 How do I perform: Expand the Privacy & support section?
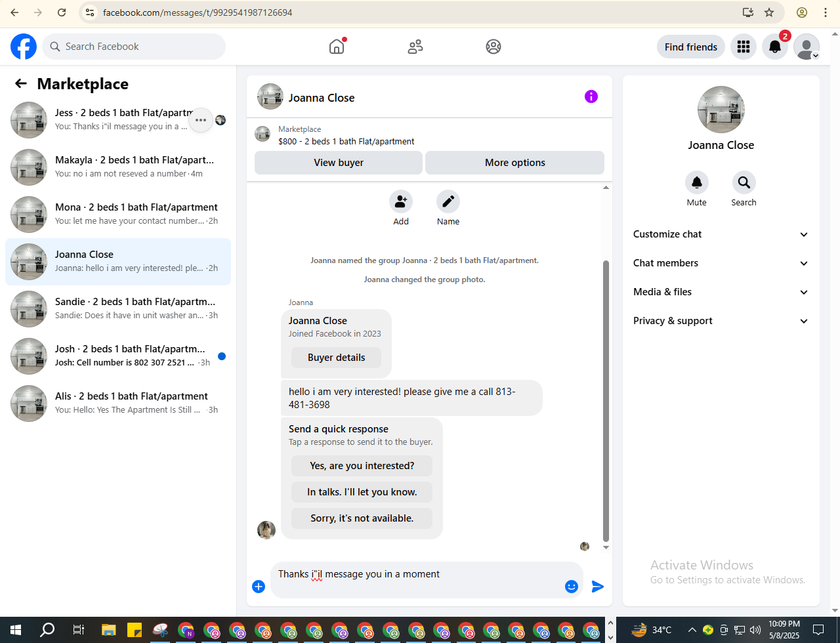pos(721,321)
